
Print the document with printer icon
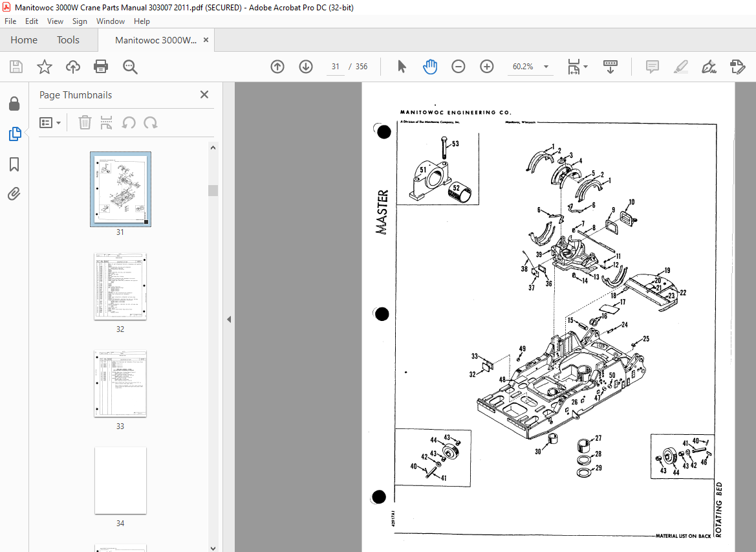101,67
